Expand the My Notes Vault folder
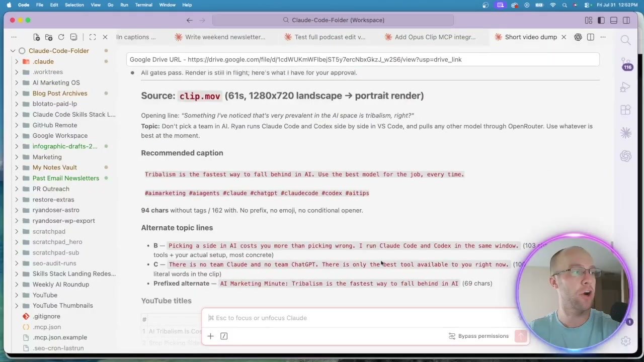644x362 pixels. [17, 167]
